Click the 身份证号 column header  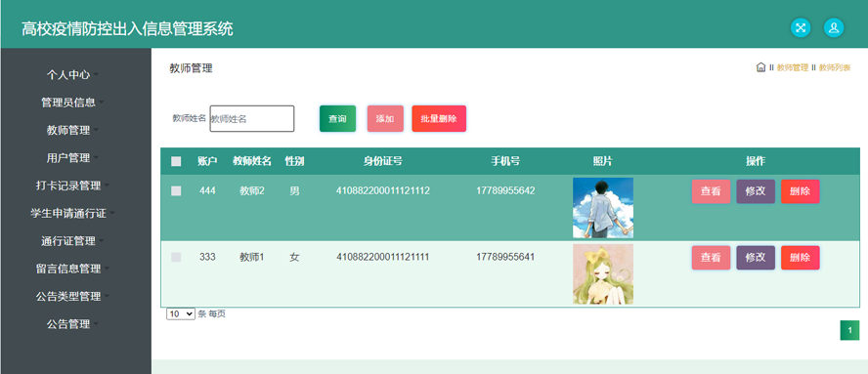tap(382, 161)
